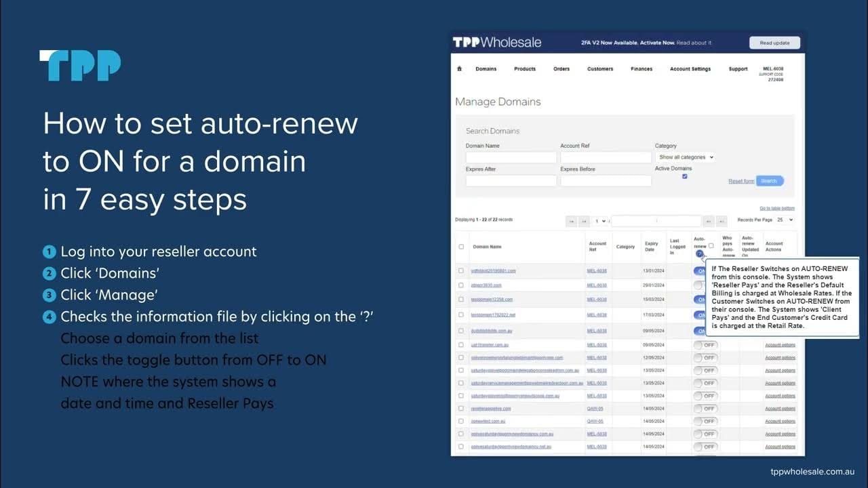This screenshot has height=488, width=868.
Task: Open the testdomain12358.com domain link
Action: click(492, 300)
